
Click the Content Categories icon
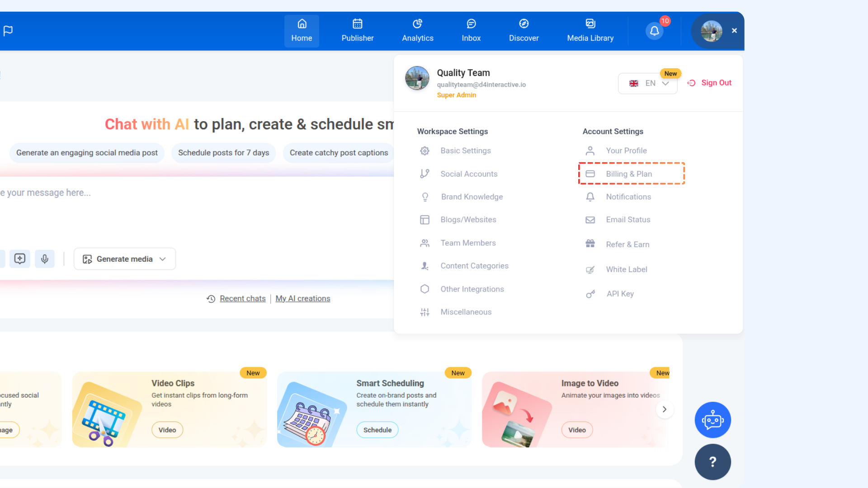click(x=425, y=266)
